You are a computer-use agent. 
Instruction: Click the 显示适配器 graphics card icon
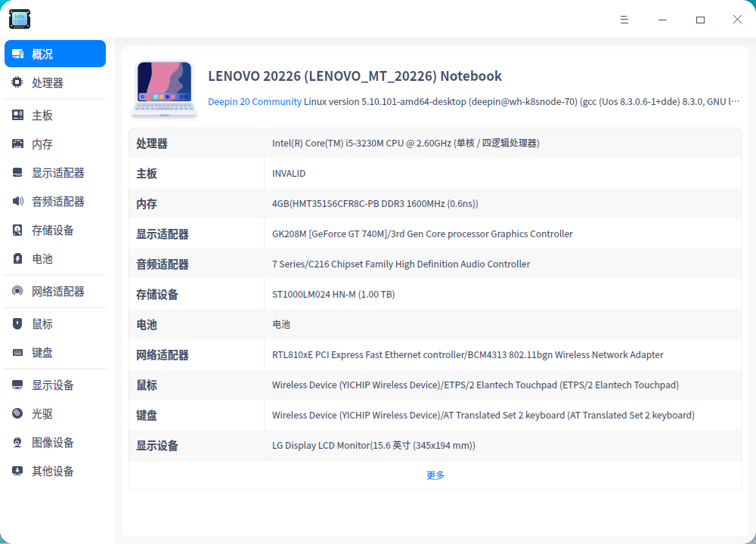click(x=18, y=172)
